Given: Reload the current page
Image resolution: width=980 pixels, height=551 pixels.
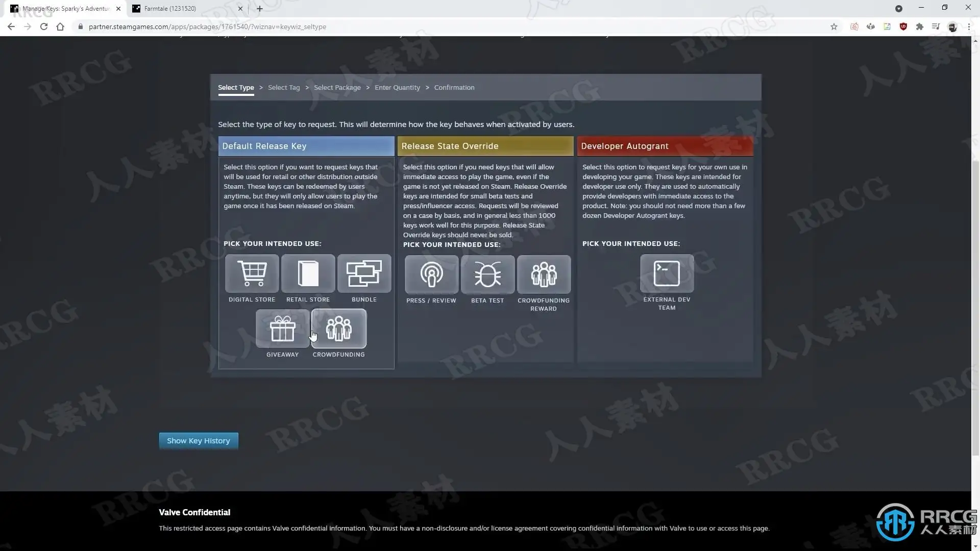Looking at the screenshot, I should coord(44,27).
